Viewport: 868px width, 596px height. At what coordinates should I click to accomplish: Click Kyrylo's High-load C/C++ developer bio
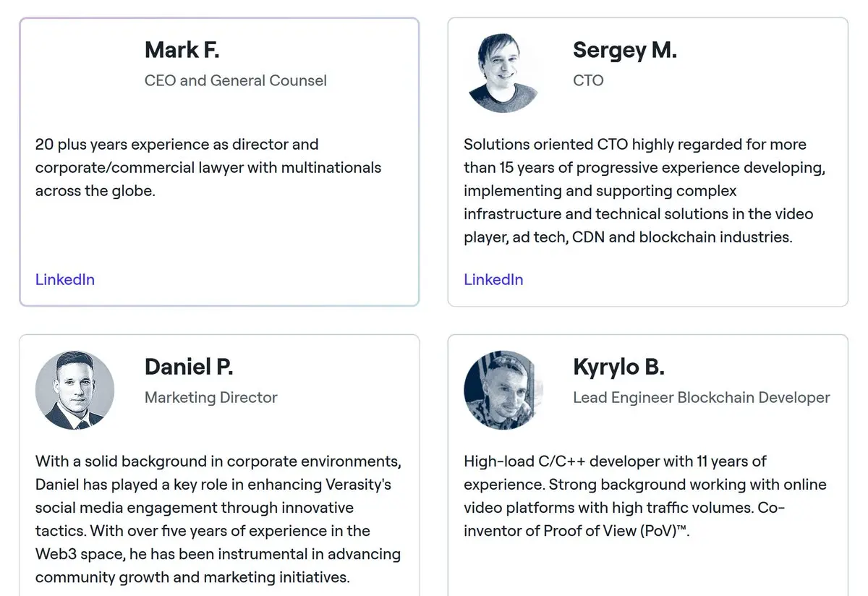click(645, 495)
